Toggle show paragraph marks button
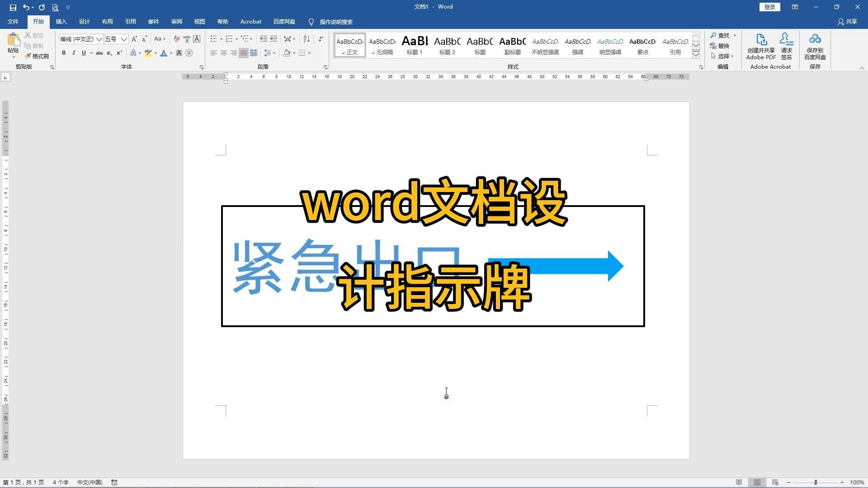Screen dimensions: 868x488 (321, 39)
